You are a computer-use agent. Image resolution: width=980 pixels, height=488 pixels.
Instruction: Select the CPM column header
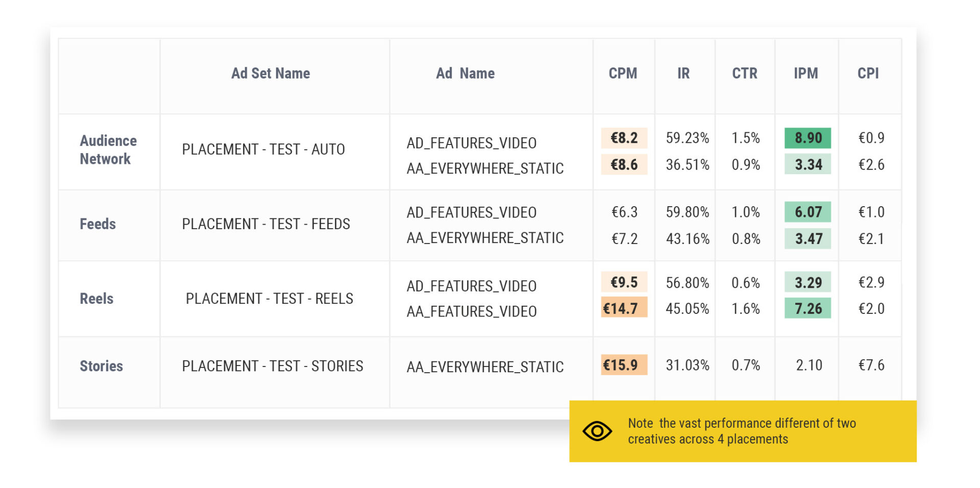623,74
